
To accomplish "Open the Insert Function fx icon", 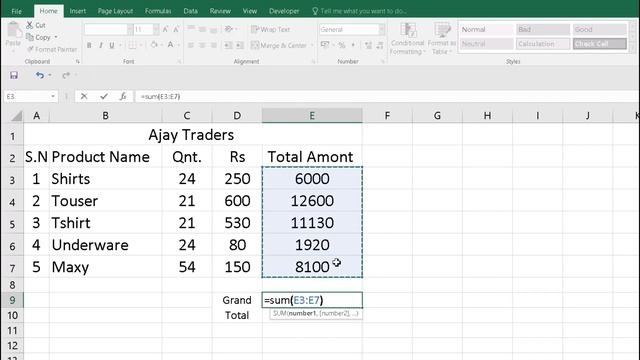I will pos(122,96).
